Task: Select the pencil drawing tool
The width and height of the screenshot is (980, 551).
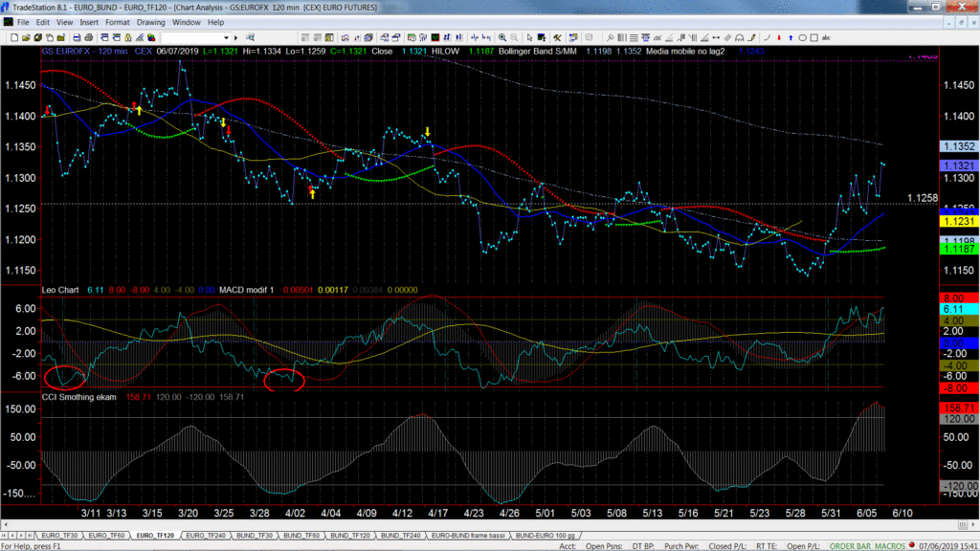Action: tap(751, 37)
